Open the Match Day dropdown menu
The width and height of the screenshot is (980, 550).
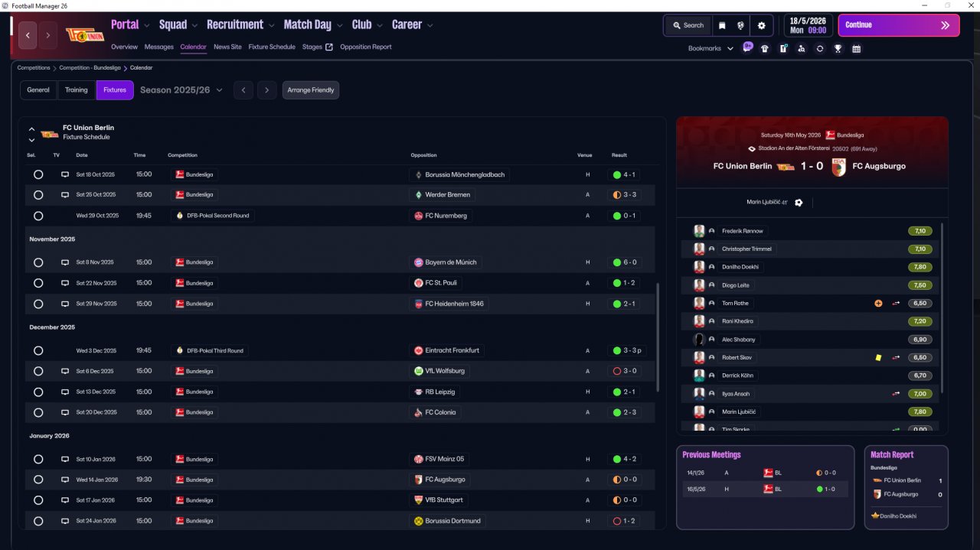click(313, 24)
